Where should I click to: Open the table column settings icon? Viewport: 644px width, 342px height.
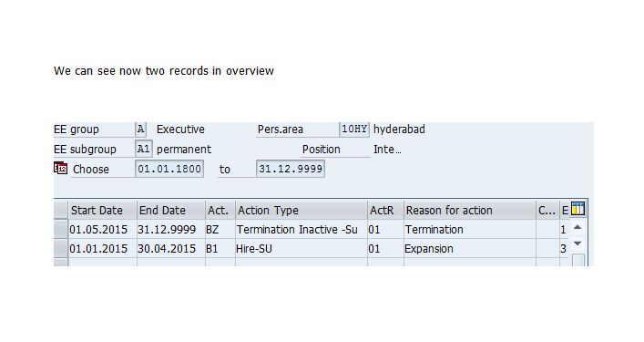578,209
